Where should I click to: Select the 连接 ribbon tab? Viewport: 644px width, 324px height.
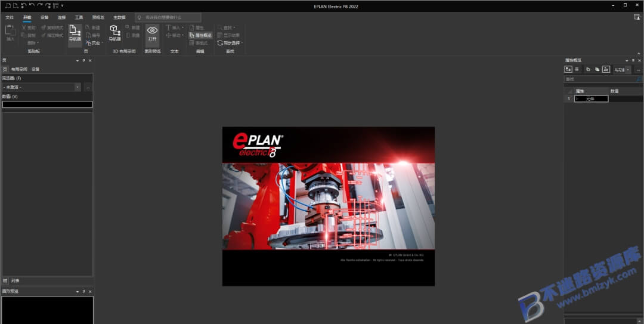[x=61, y=17]
